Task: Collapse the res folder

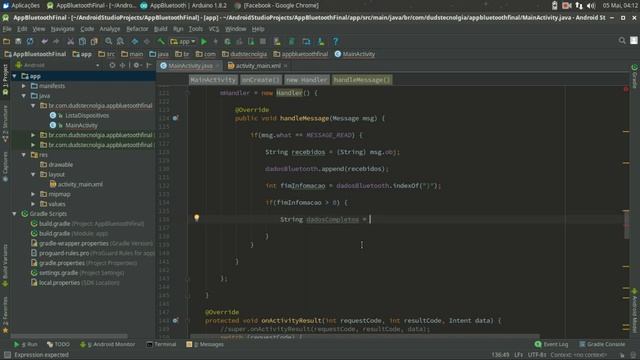Action: click(x=24, y=155)
